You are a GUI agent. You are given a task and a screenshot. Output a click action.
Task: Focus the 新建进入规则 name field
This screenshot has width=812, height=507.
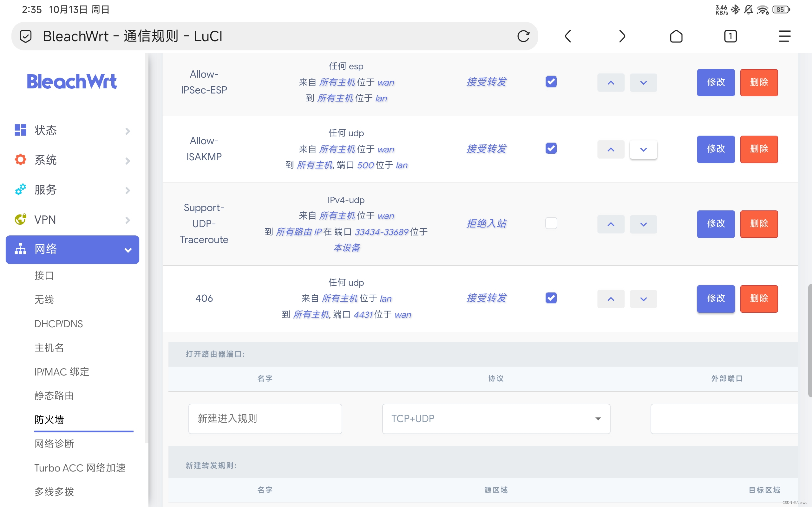coord(265,419)
